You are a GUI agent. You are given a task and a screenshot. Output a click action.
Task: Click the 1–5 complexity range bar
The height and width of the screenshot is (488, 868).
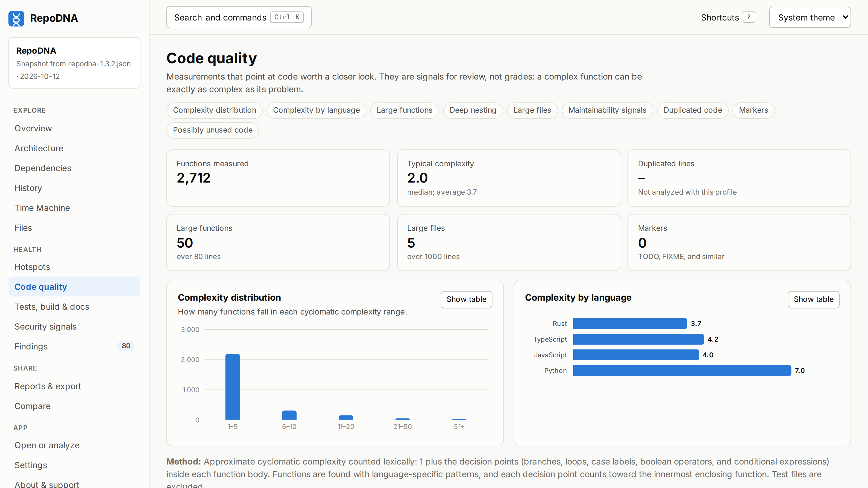tap(232, 386)
